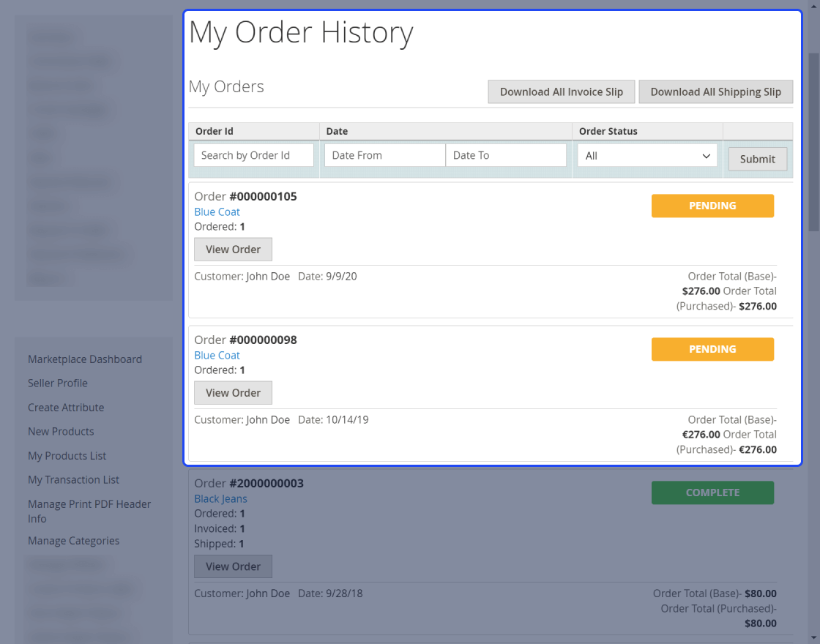View order #000000098
The width and height of the screenshot is (820, 644).
(x=234, y=392)
